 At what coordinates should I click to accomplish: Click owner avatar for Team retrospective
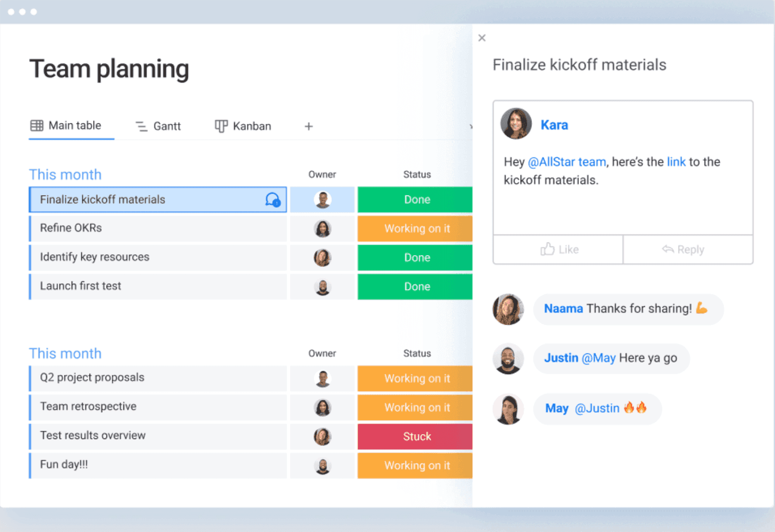pyautogui.click(x=323, y=407)
